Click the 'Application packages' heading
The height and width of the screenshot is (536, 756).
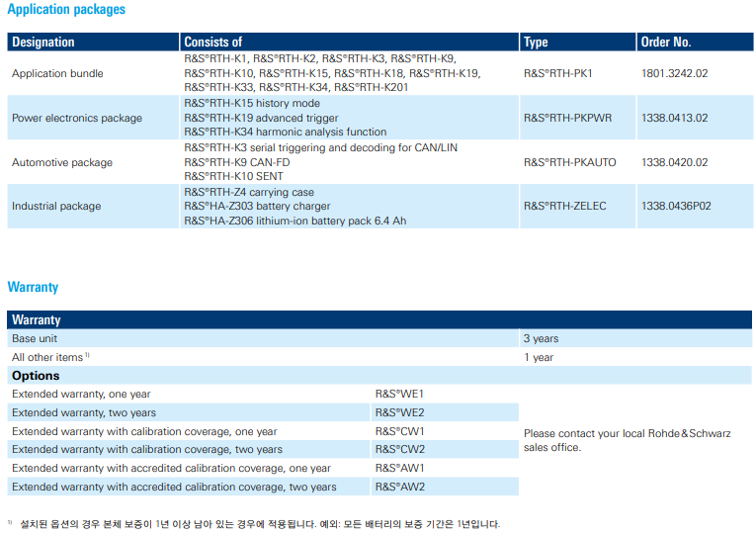(x=66, y=9)
